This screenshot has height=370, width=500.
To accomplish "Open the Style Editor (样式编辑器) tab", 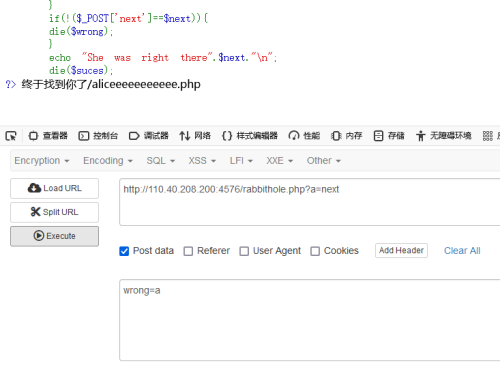I will point(250,136).
